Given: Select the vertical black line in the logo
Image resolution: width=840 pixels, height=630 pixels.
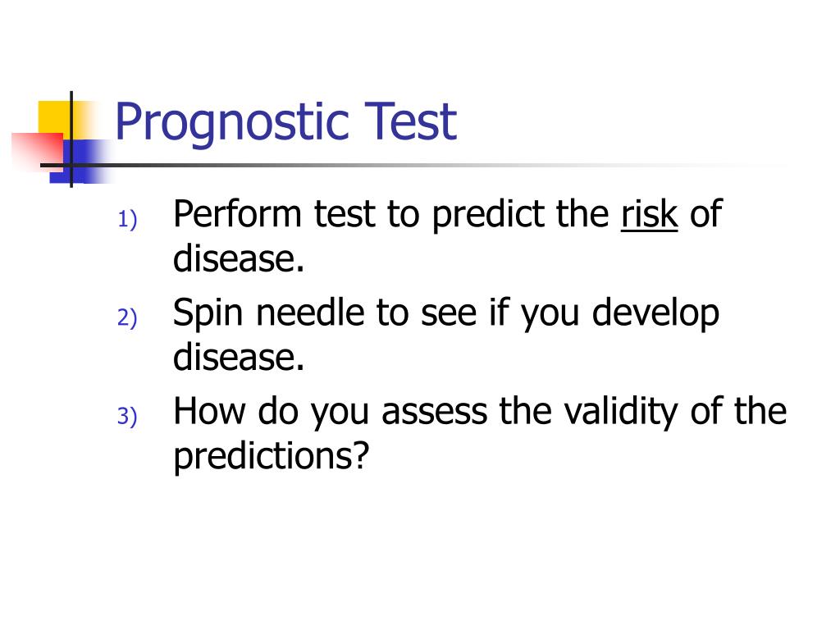Looking at the screenshot, I should tap(71, 139).
